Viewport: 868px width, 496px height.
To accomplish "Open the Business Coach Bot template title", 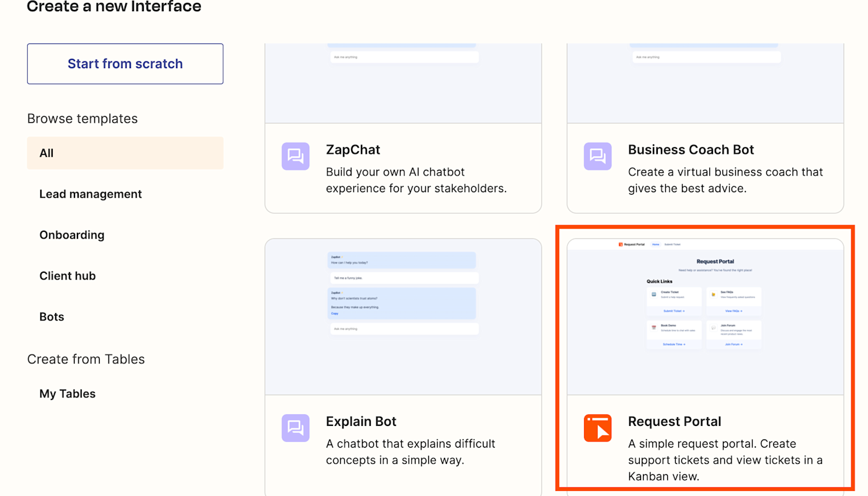I will 691,149.
